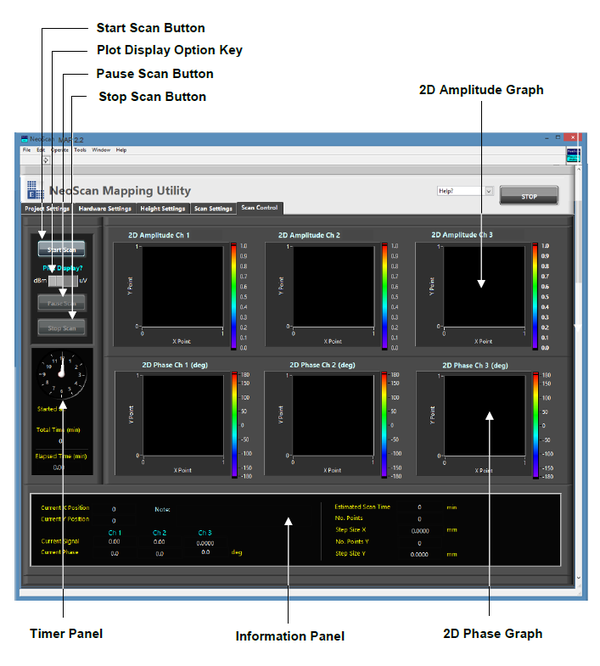
Task: Click the Start Scan button
Action: (61, 249)
